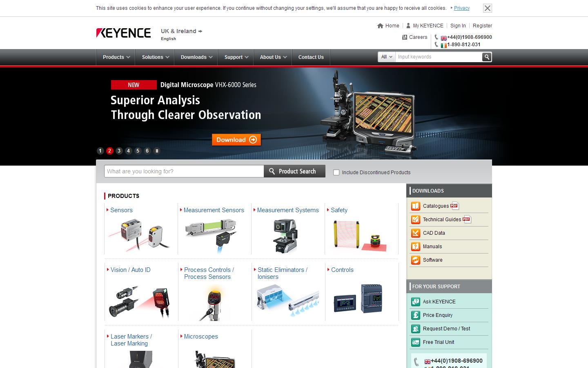This screenshot has height=368, width=588.
Task: Open the Request Demo / Test icon
Action: (x=415, y=329)
